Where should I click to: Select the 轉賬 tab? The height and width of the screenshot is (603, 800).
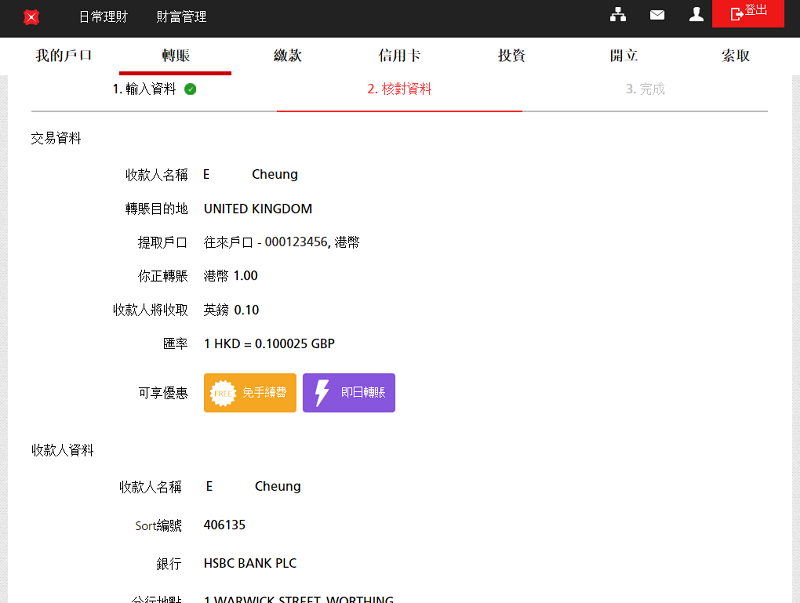coord(175,56)
